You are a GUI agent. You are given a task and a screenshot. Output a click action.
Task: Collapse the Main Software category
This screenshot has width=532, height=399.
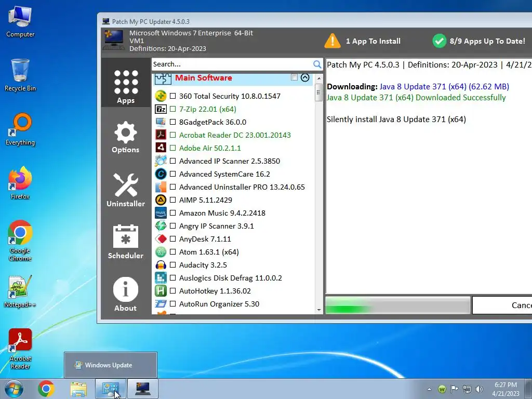click(x=305, y=78)
